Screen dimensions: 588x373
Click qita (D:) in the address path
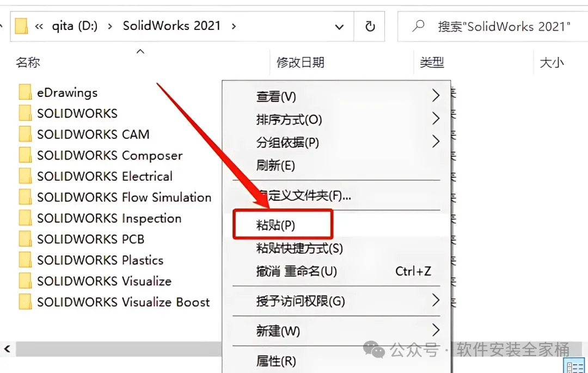pyautogui.click(x=75, y=26)
